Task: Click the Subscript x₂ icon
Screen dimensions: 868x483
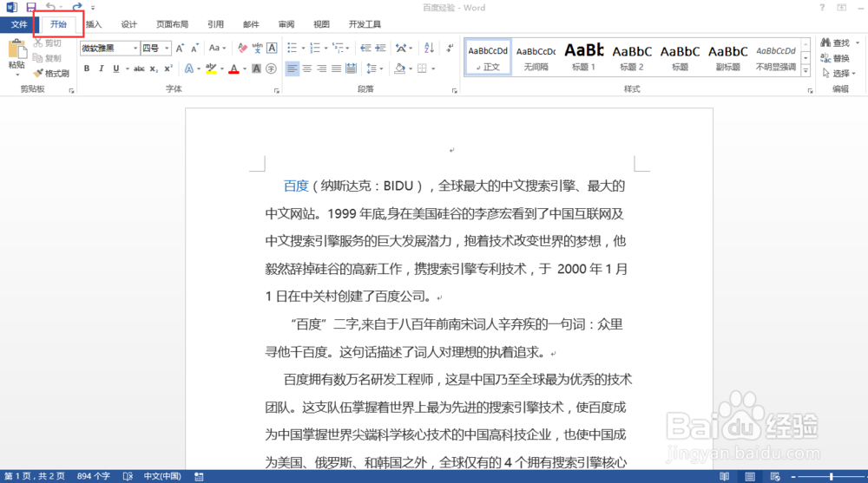Action: point(154,69)
